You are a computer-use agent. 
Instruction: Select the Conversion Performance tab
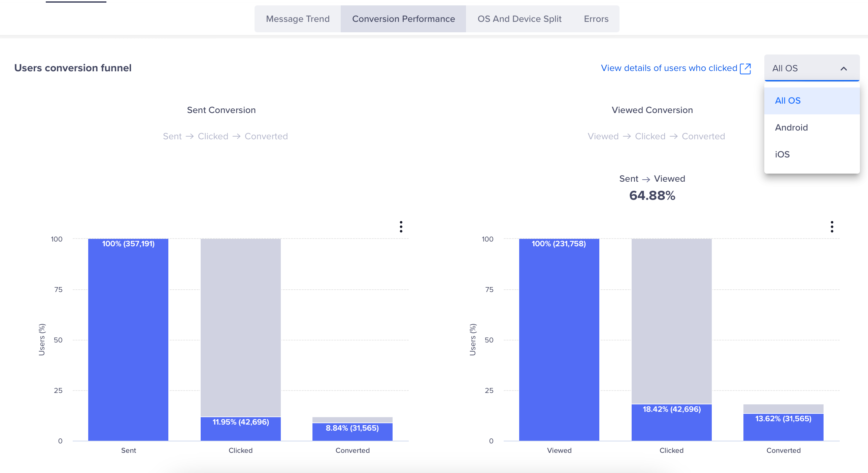(403, 19)
